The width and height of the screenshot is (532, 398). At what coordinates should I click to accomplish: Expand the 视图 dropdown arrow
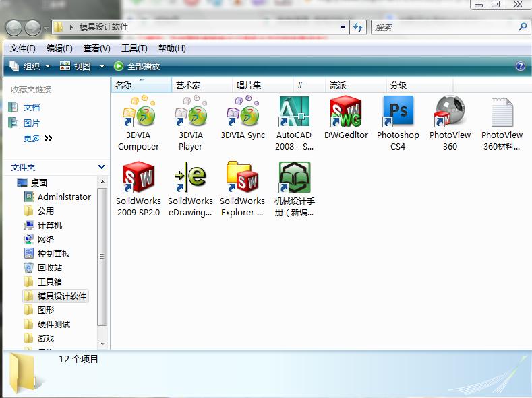102,66
